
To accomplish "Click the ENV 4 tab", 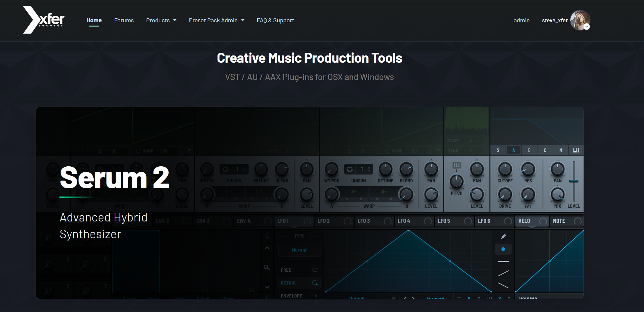I will tap(254, 221).
